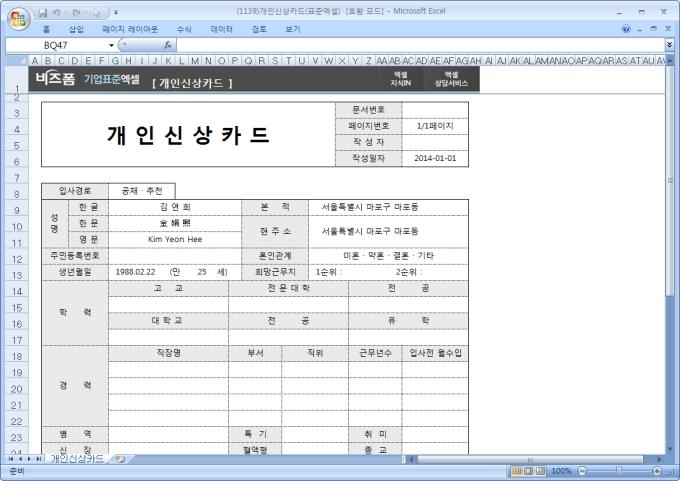The height and width of the screenshot is (481, 680).
Task: Click the 직장명 header cell
Action: [168, 353]
